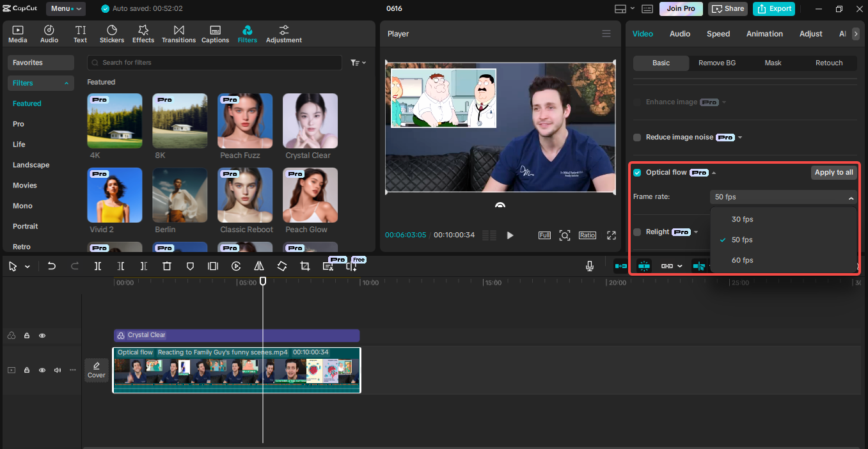Click the Apply to all button
868x449 pixels.
coord(833,172)
